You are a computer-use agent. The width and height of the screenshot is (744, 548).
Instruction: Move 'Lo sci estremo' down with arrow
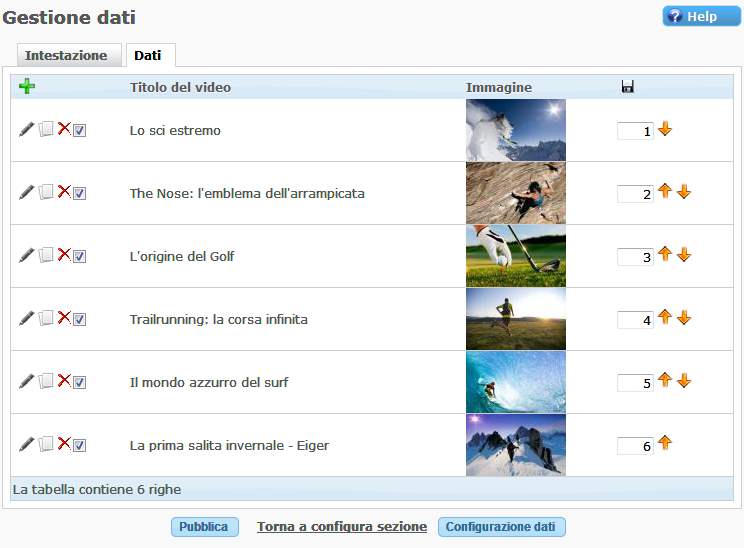coord(665,129)
